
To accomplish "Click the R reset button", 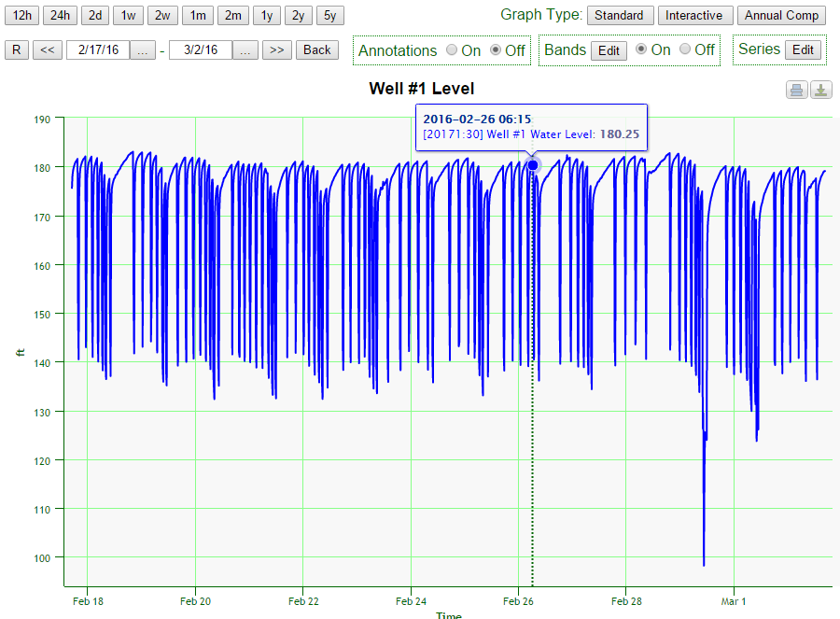I will (x=17, y=49).
